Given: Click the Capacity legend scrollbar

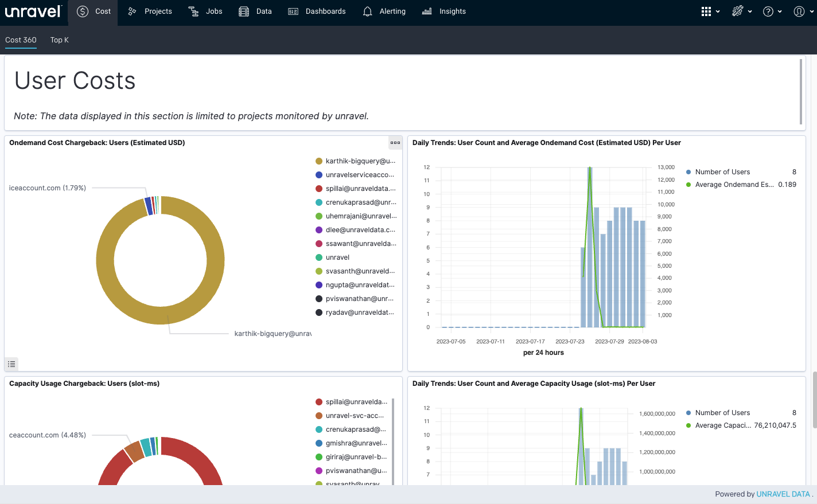Looking at the screenshot, I should (393, 442).
